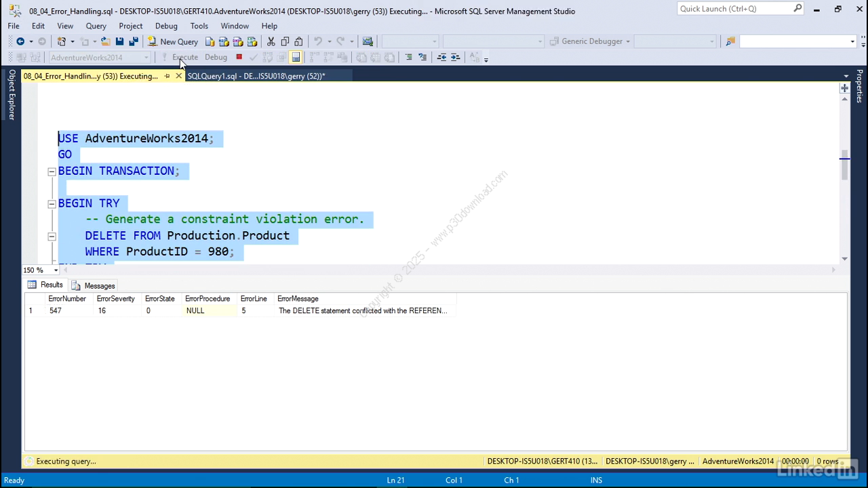This screenshot has height=488, width=868.
Task: Open the find combo box dropdown
Action: point(852,41)
